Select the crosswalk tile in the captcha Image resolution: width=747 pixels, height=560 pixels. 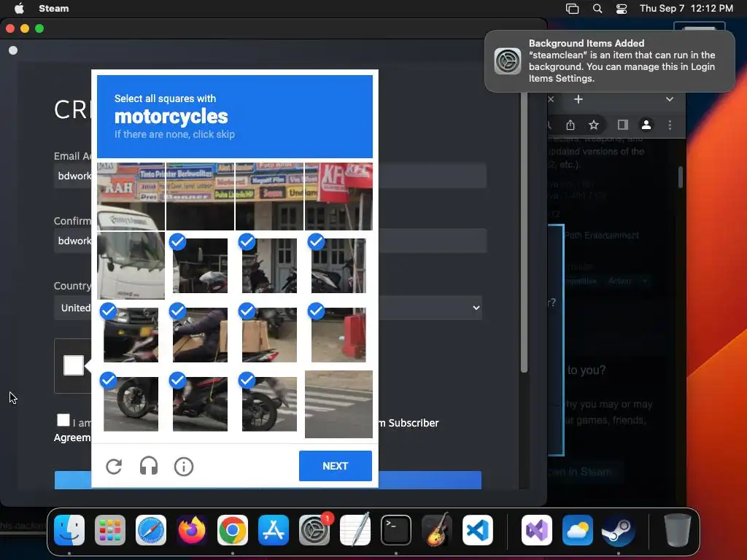pos(338,404)
